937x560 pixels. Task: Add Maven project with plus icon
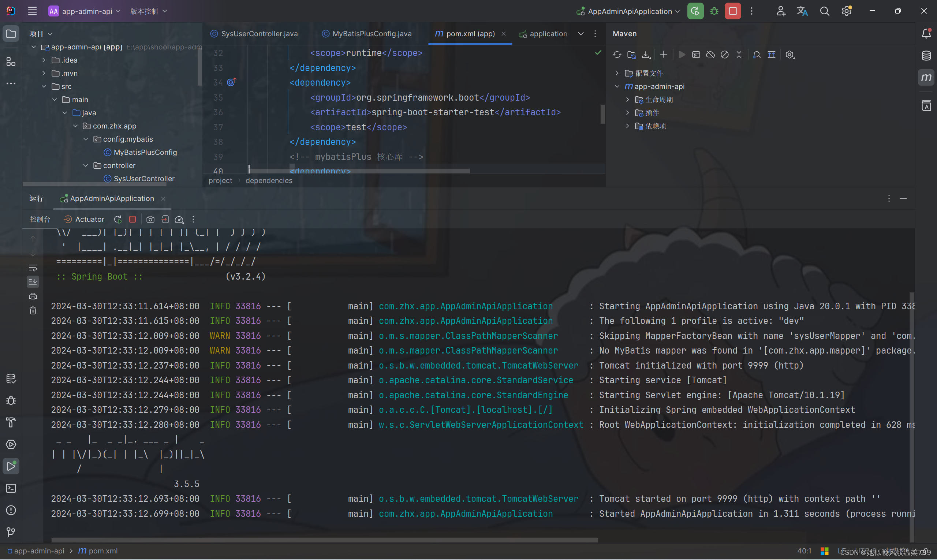pos(664,55)
